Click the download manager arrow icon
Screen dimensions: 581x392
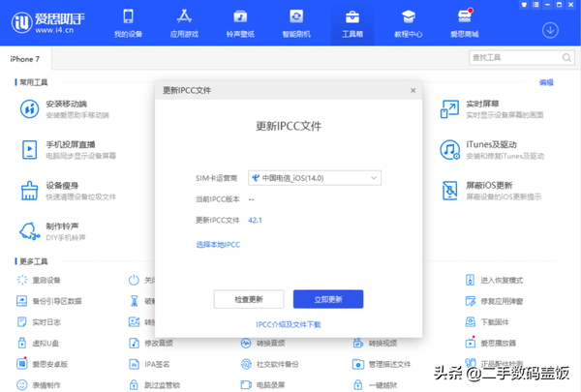[x=550, y=30]
